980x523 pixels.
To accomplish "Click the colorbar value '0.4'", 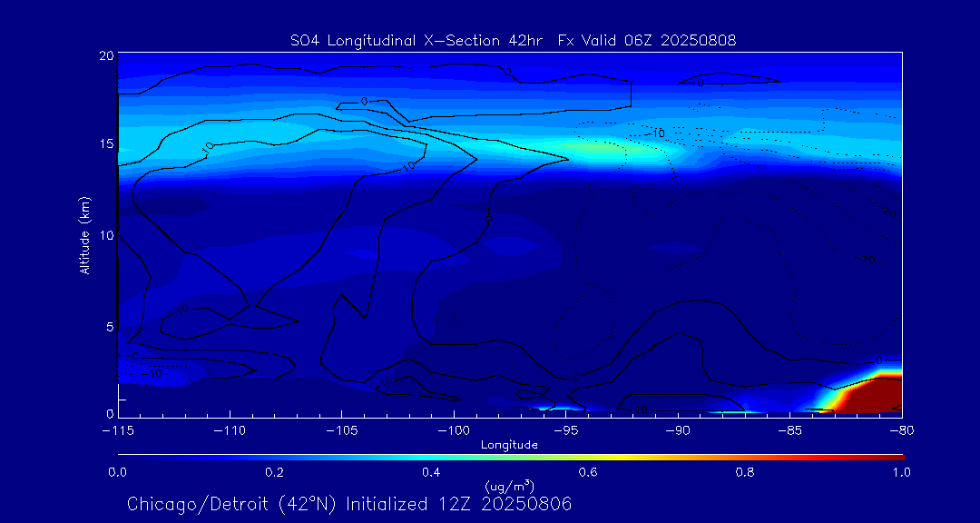I will click(x=432, y=472).
